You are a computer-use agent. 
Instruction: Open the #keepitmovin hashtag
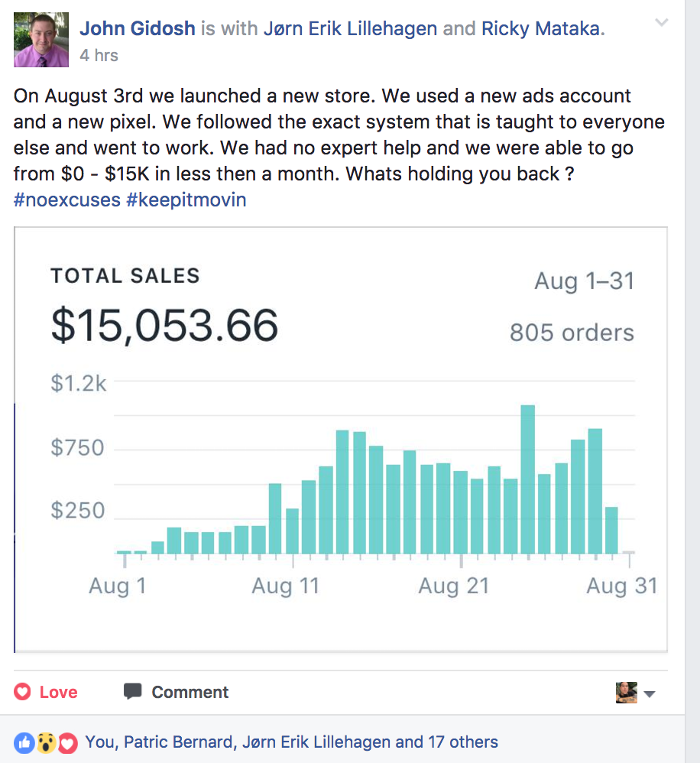pyautogui.click(x=186, y=200)
